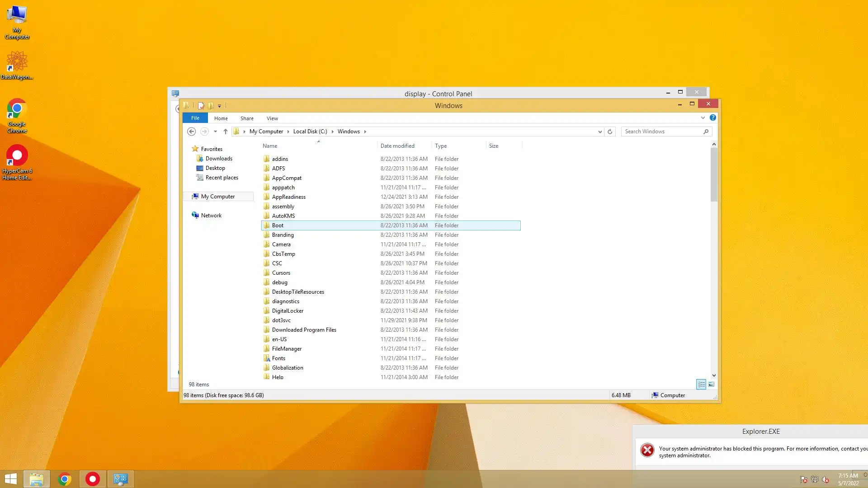The height and width of the screenshot is (488, 868).
Task: Open the Customize Quick Access Toolbar dropdown
Action: point(220,106)
